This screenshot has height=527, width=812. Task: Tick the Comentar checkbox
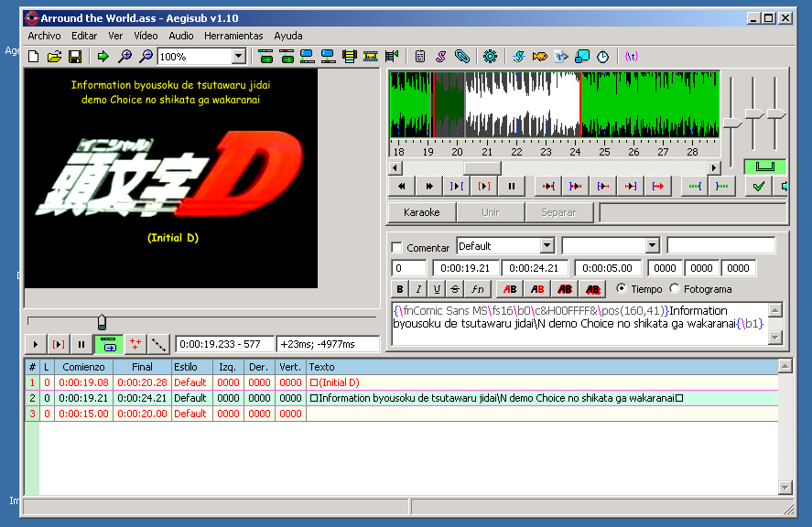tap(397, 247)
